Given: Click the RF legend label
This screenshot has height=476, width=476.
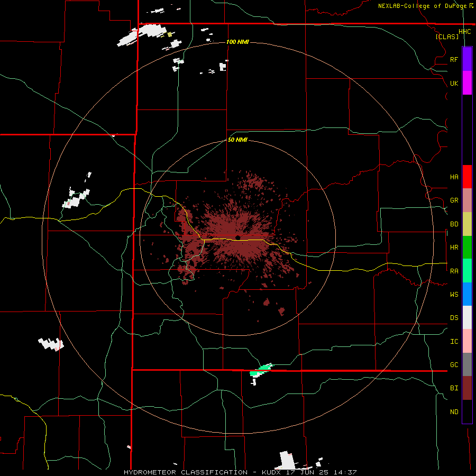Looking at the screenshot, I should click(454, 59).
